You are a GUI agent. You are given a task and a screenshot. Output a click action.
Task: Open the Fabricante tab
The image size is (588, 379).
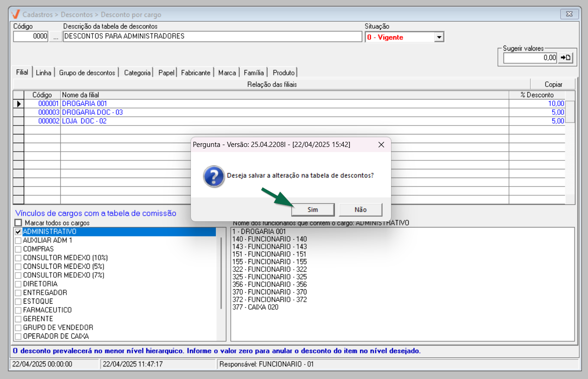pos(196,73)
